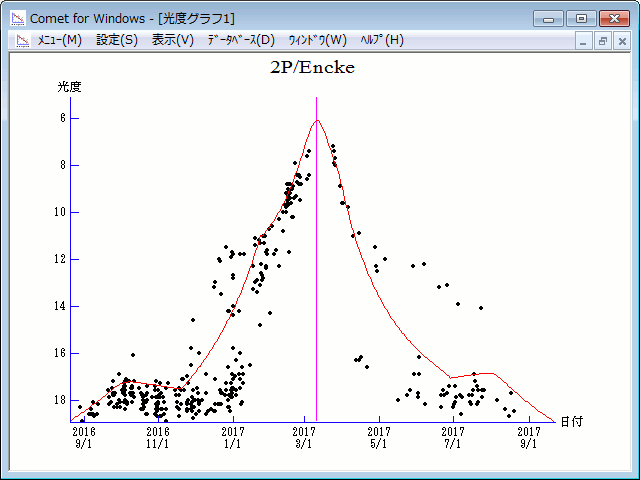The width and height of the screenshot is (640, 480).
Task: Click the magnitude 14 axis label
Action: (60, 306)
